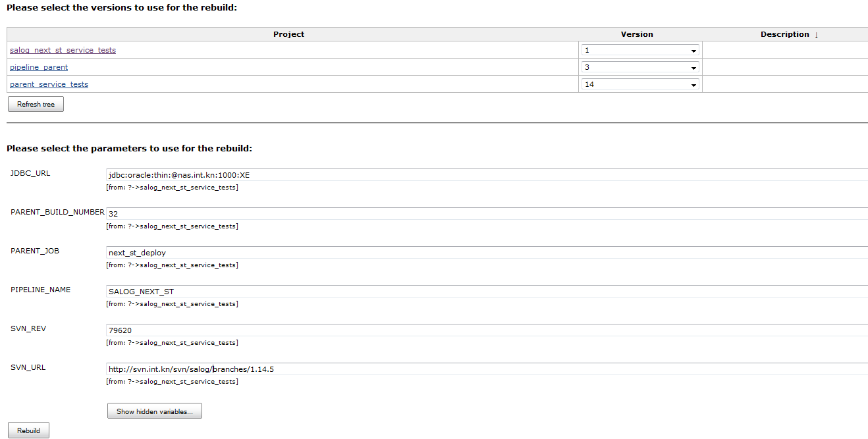Viewport: 868px width, 439px height.
Task: Click the PIPELINE_NAME input field
Action: [486, 292]
